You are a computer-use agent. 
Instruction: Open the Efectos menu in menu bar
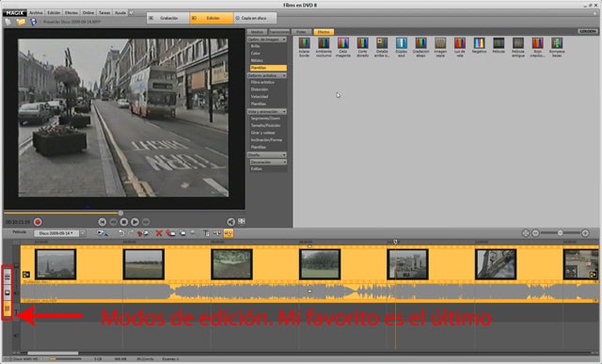[71, 12]
